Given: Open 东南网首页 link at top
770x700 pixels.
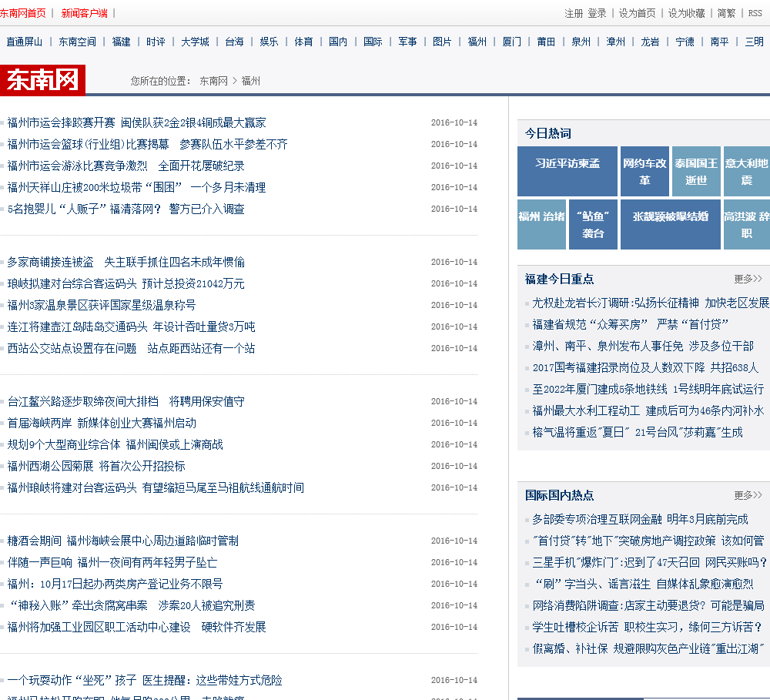Looking at the screenshot, I should click(x=23, y=13).
